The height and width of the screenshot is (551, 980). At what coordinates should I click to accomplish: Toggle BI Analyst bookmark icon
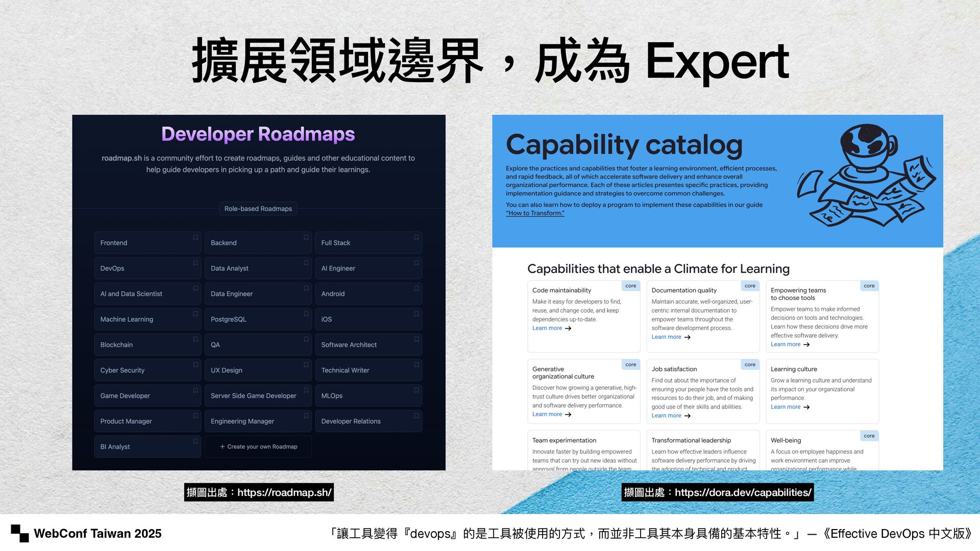pyautogui.click(x=195, y=442)
